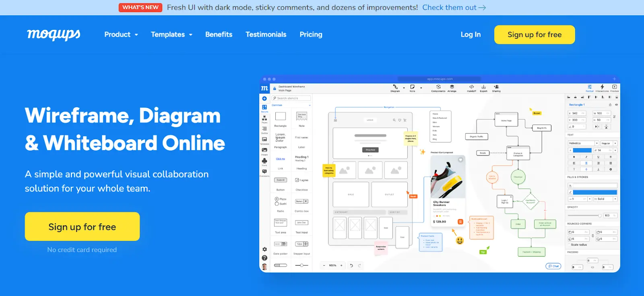Expand the Templates menu
The image size is (644, 296).
click(171, 35)
